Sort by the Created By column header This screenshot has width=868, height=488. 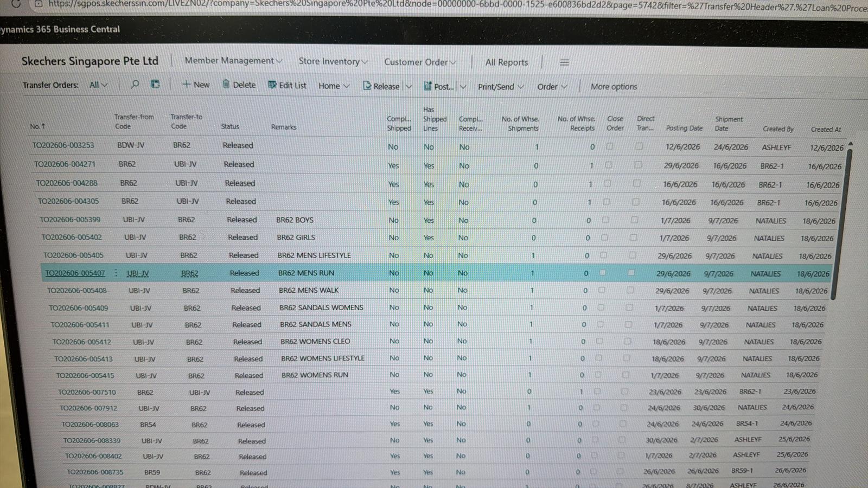coord(778,129)
